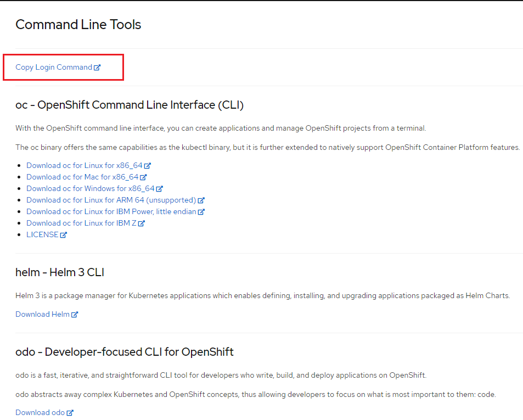
Task: Click external icon beside Copy Login Command
Action: point(97,68)
